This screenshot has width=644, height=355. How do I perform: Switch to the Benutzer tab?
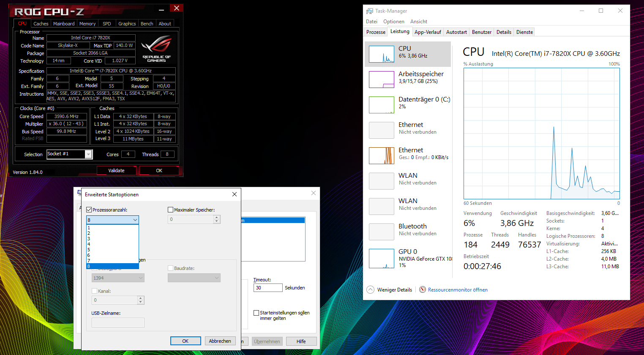click(x=482, y=32)
